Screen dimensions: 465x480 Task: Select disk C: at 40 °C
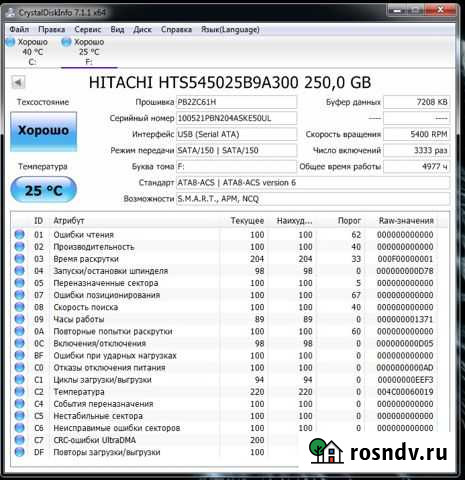[27, 52]
